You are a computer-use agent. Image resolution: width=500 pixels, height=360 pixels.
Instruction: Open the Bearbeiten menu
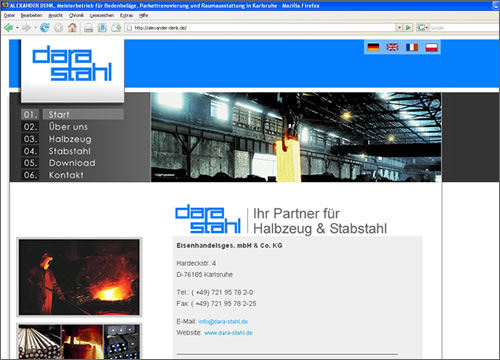[31, 15]
